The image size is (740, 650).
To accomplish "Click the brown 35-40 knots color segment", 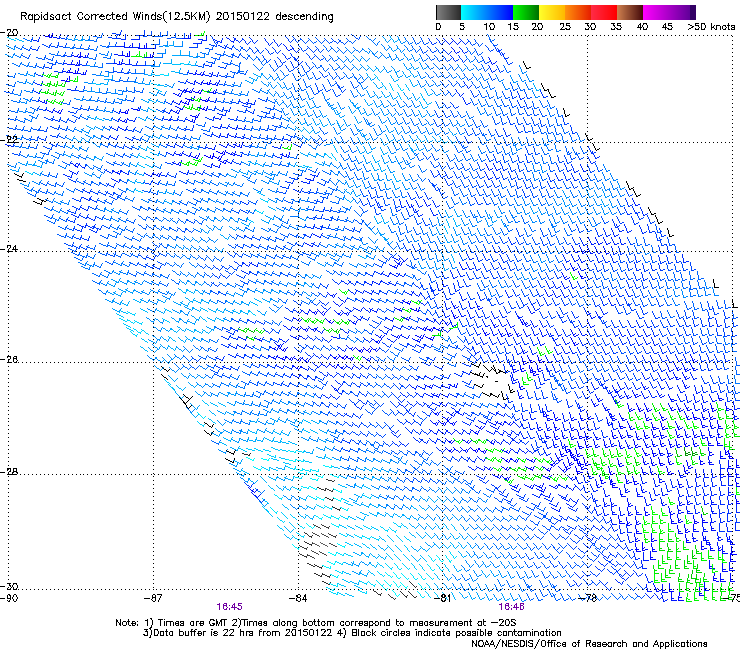I will [x=630, y=12].
